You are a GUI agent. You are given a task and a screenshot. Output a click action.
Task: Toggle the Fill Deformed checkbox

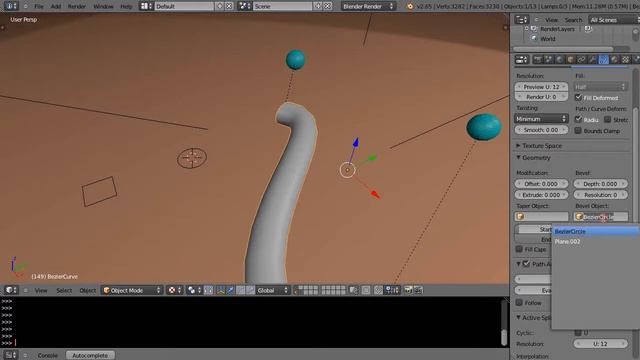(x=578, y=98)
